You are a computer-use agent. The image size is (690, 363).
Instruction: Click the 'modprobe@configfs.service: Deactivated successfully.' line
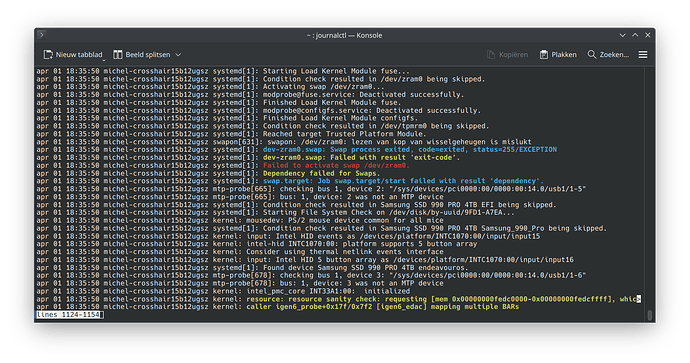pyautogui.click(x=258, y=110)
